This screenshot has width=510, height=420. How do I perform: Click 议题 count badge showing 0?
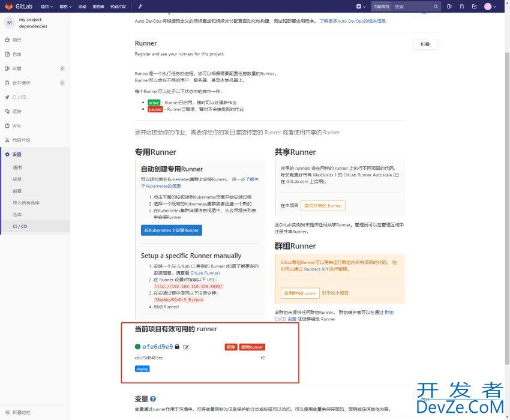pos(62,68)
